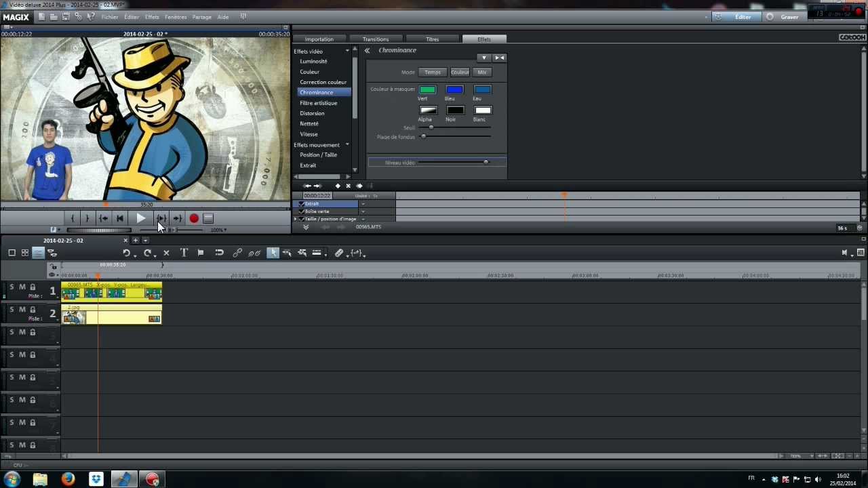Viewport: 868px width, 488px height.
Task: Open the Effets menu in the menu bar
Action: pyautogui.click(x=152, y=17)
